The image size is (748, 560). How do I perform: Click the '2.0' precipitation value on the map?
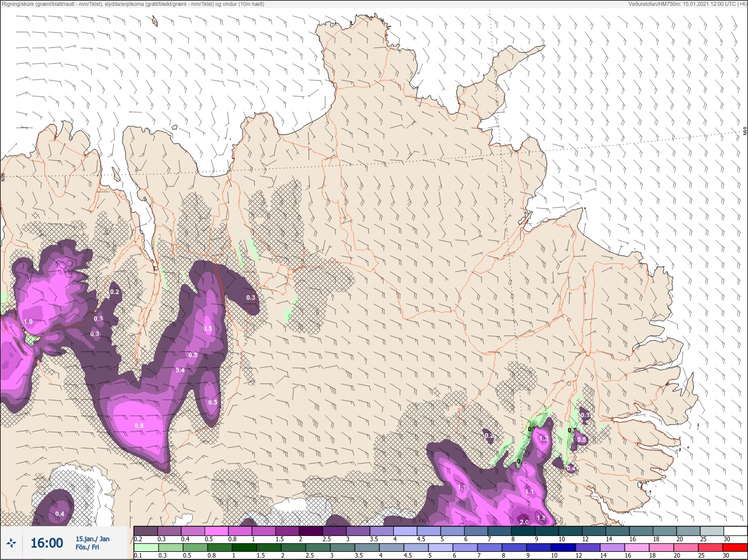click(x=524, y=522)
